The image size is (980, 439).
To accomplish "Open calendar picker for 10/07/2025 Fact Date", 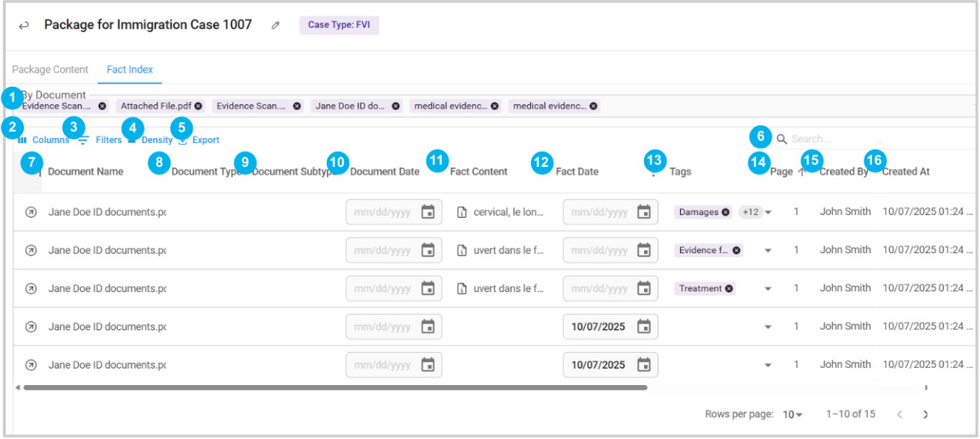I will click(643, 327).
